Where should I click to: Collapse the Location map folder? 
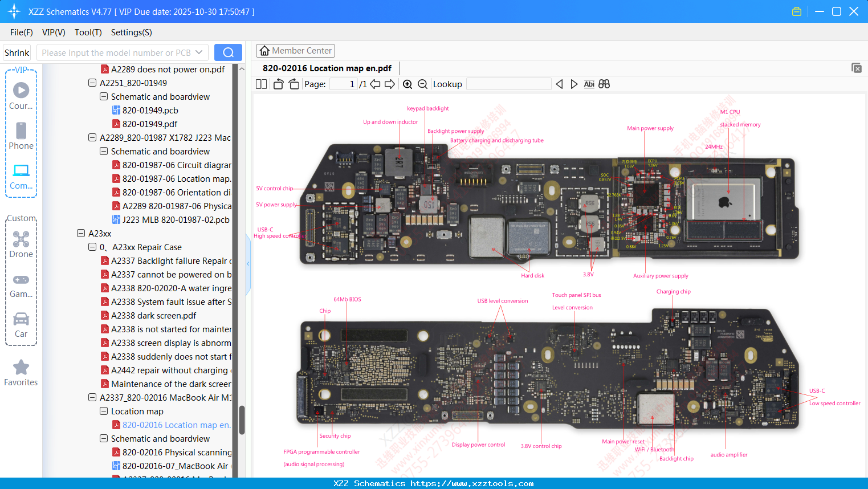click(104, 411)
